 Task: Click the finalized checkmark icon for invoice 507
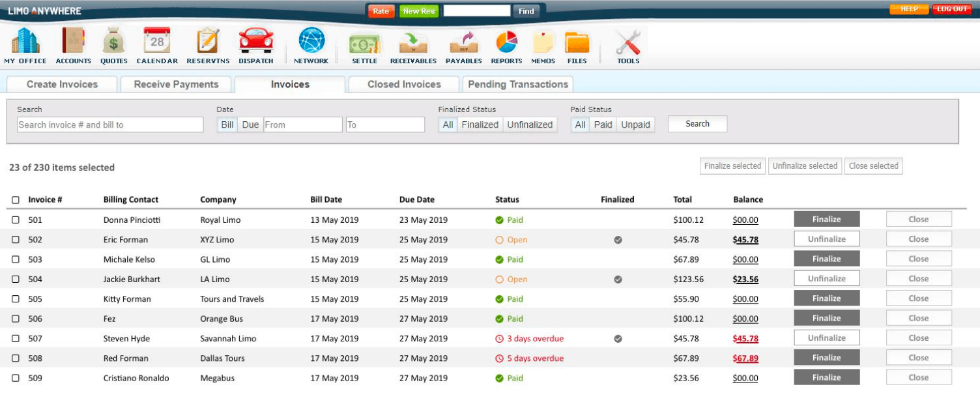[618, 339]
